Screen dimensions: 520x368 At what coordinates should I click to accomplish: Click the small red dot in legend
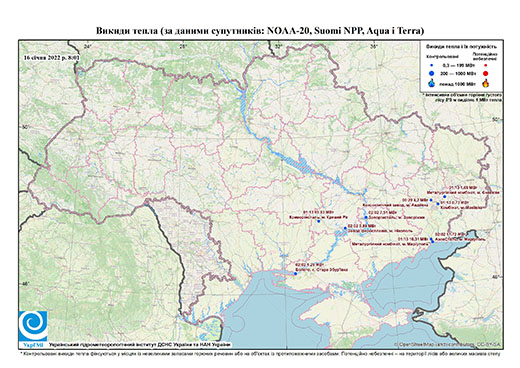click(486, 66)
